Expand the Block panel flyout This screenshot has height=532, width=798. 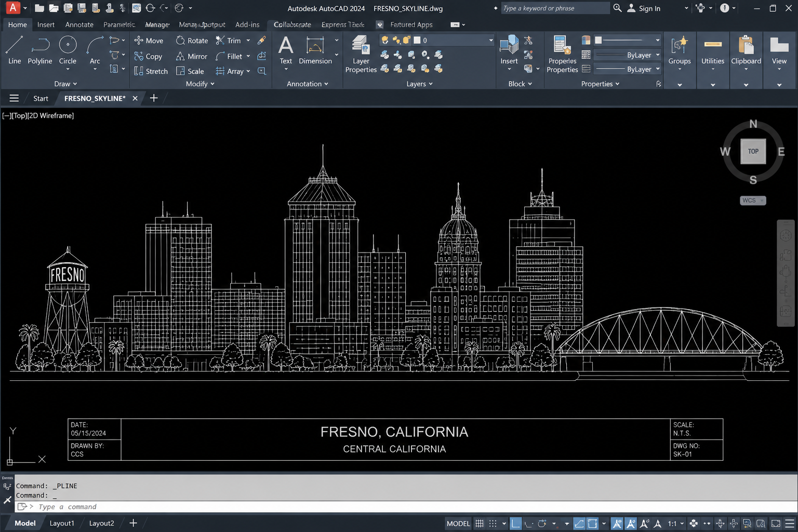520,84
